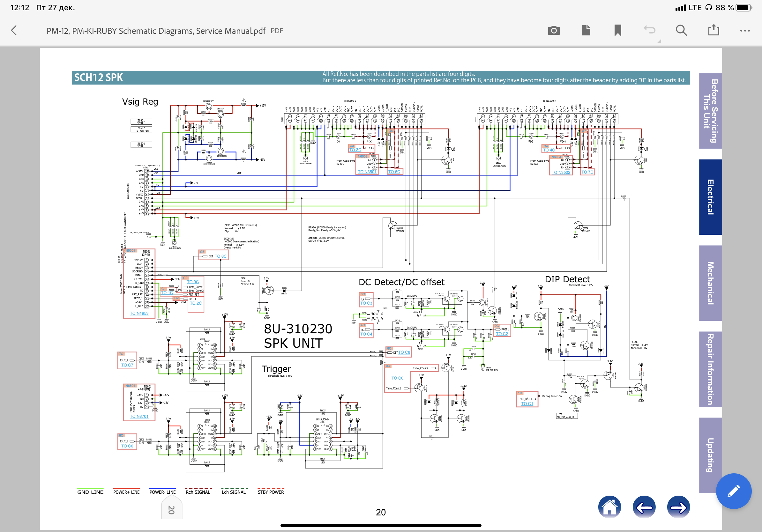Undo the last action
762x532 pixels.
[x=649, y=30]
